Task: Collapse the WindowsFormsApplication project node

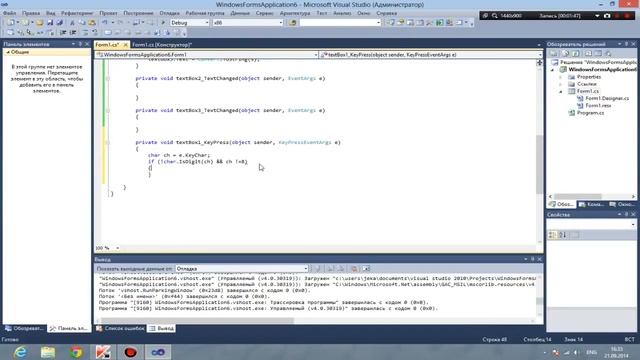Action: click(553, 70)
